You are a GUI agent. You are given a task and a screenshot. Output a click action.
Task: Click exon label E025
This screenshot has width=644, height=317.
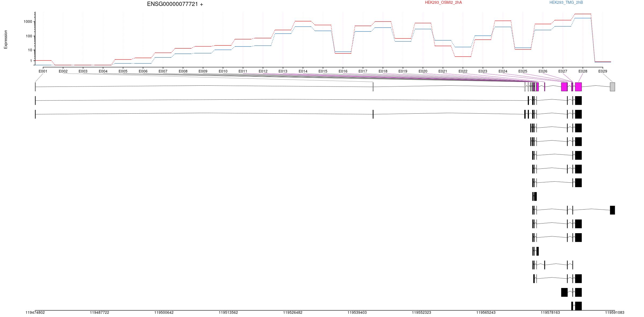click(523, 71)
